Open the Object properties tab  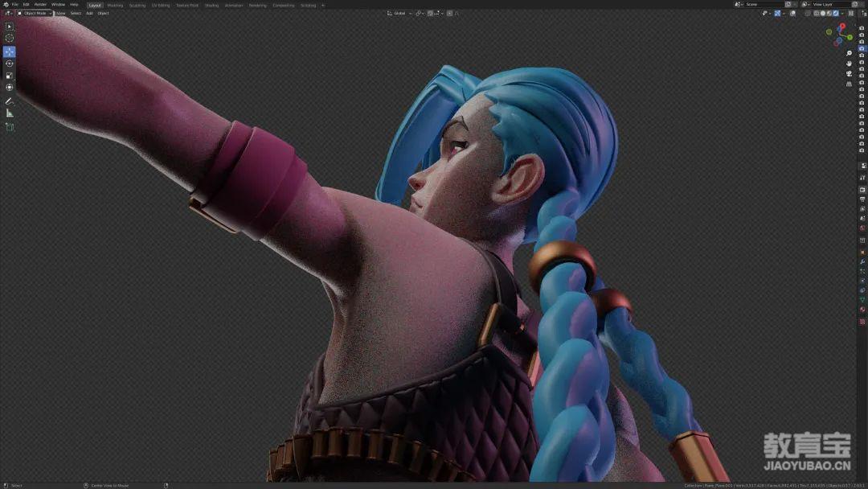[862, 253]
